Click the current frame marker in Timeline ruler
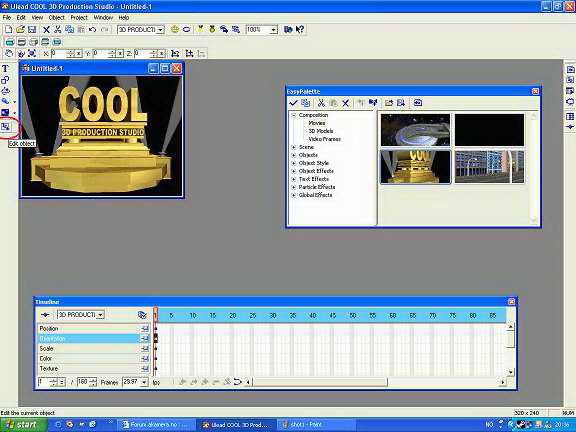The width and height of the screenshot is (576, 432). click(x=156, y=315)
